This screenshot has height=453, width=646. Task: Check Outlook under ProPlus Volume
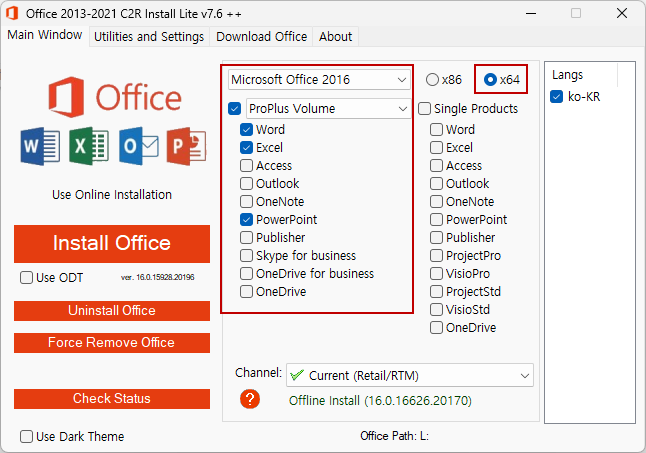pyautogui.click(x=246, y=184)
